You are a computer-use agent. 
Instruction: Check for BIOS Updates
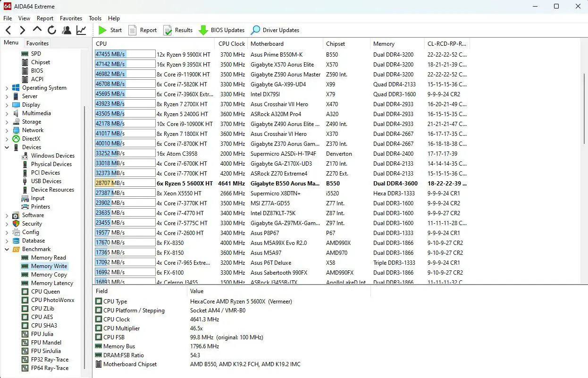[221, 30]
